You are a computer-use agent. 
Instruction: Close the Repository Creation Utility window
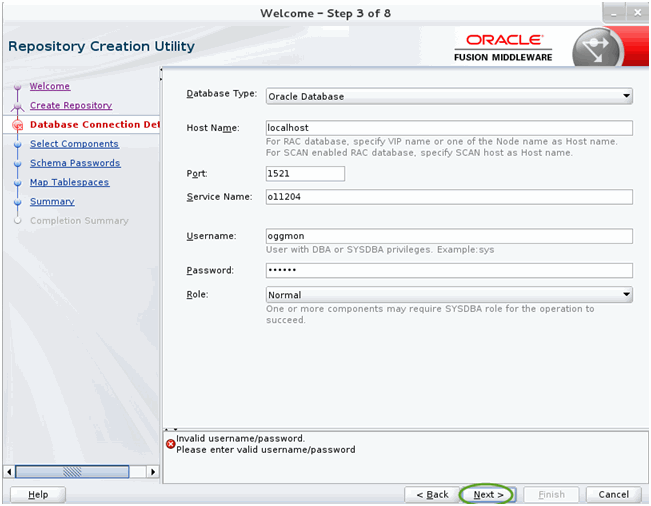point(637,13)
